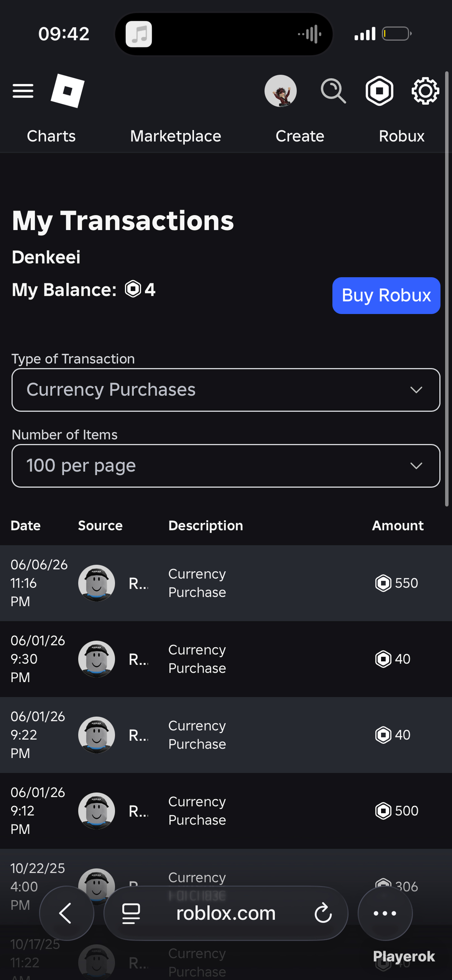Tap the Roblox logo home icon

pyautogui.click(x=68, y=91)
